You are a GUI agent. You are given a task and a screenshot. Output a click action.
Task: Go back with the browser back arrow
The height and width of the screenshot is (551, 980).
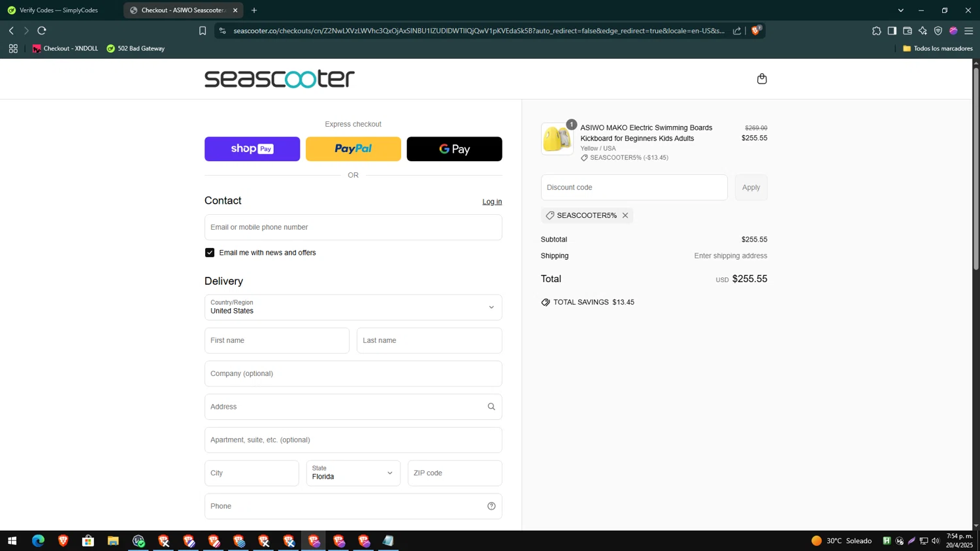[11, 31]
